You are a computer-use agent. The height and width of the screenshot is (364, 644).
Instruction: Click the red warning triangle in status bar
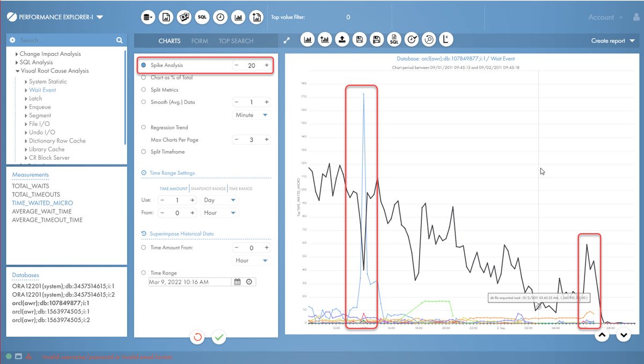[x=29, y=356]
